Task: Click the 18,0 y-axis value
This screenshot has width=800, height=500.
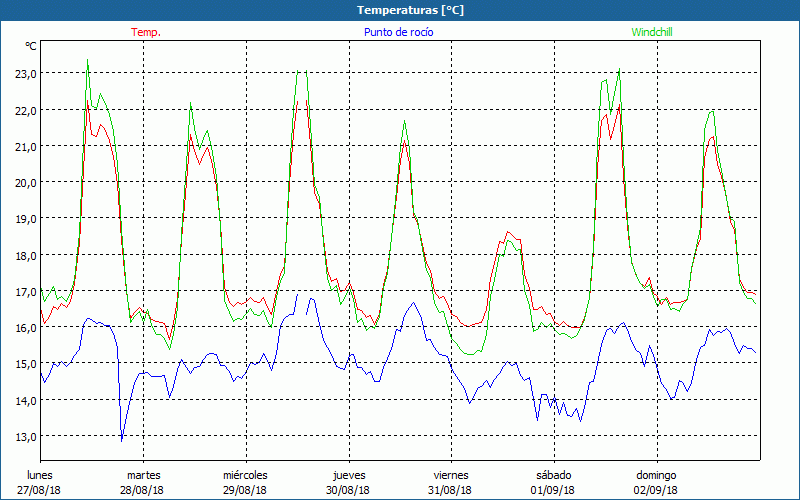Action: point(26,255)
